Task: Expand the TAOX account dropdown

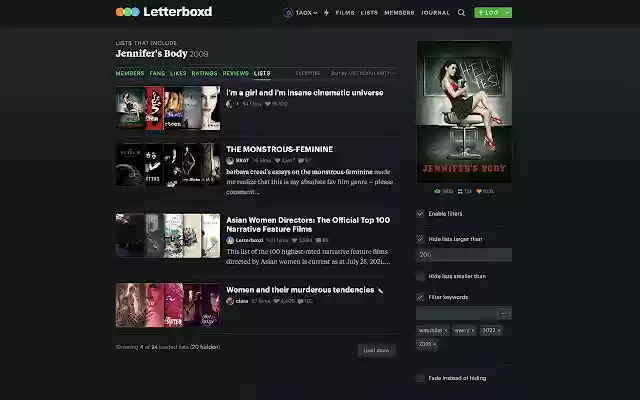Action: 315,13
